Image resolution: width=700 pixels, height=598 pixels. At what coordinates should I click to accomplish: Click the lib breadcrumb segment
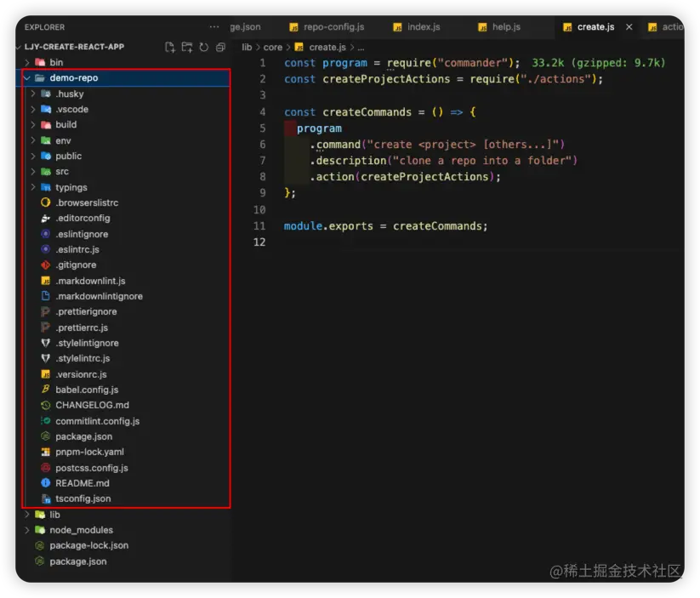coord(247,48)
